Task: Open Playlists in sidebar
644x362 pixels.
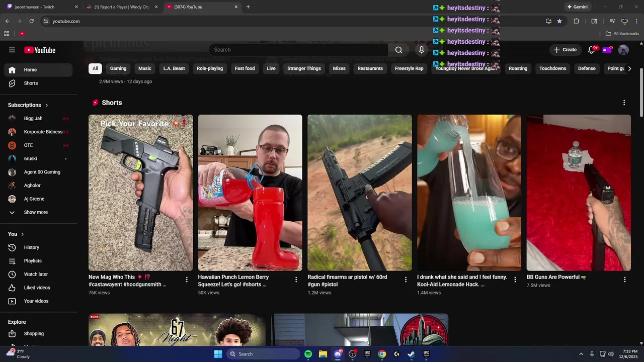Action: point(38,261)
